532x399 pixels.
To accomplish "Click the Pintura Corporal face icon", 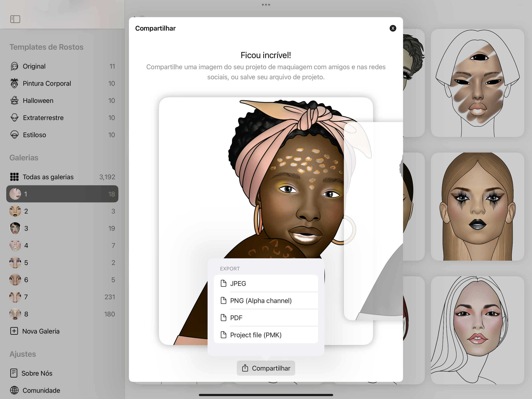I will click(14, 83).
